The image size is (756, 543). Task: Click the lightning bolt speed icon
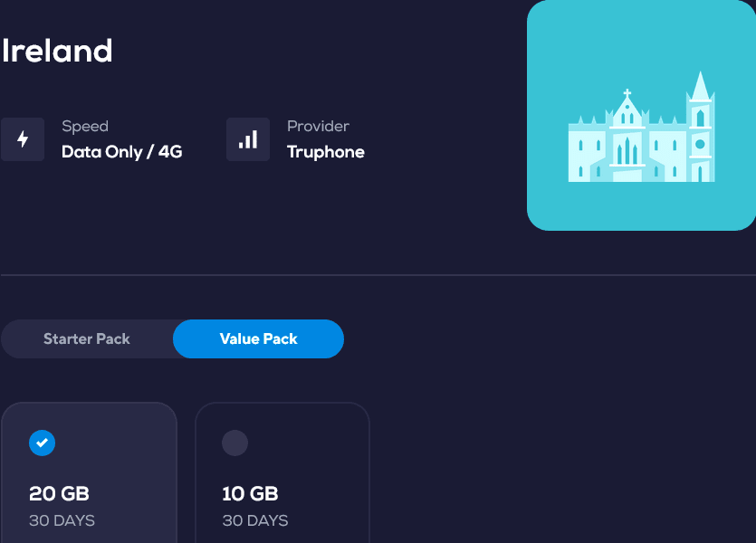tap(23, 139)
